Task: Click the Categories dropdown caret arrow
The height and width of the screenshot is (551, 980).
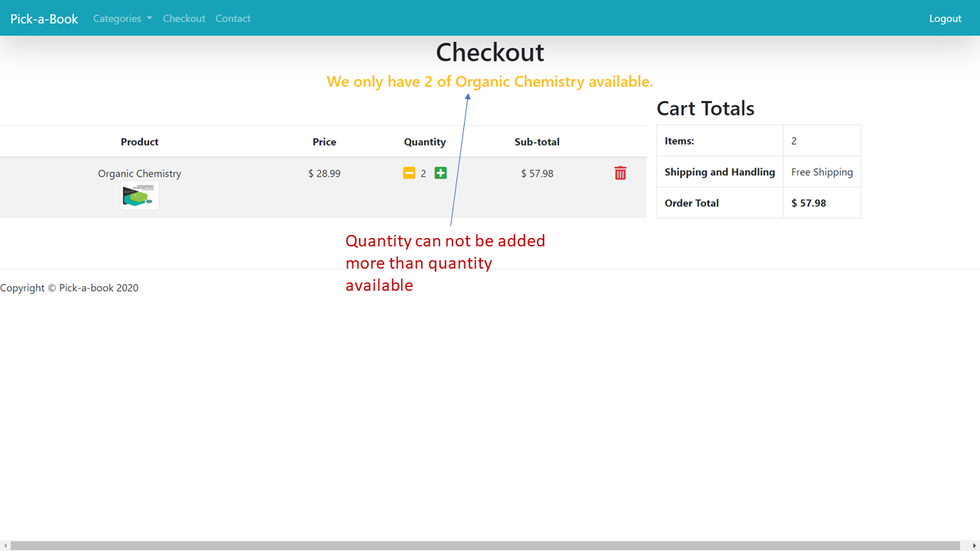Action: (149, 18)
